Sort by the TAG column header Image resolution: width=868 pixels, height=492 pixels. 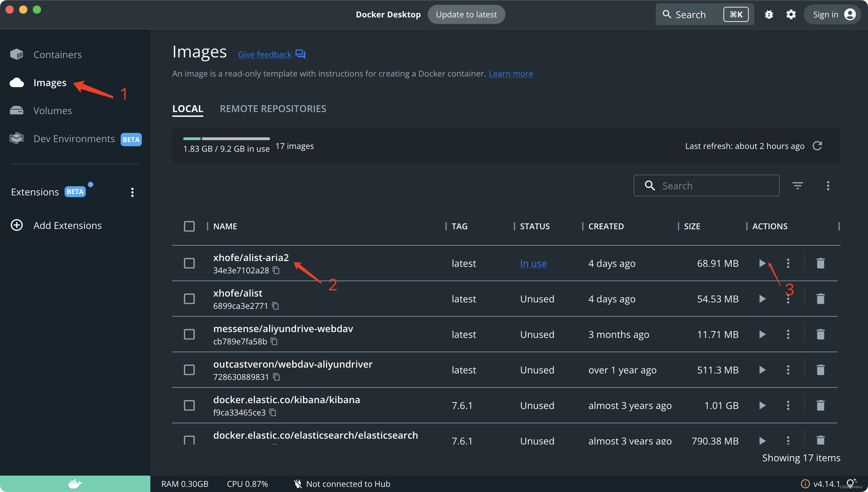(459, 226)
